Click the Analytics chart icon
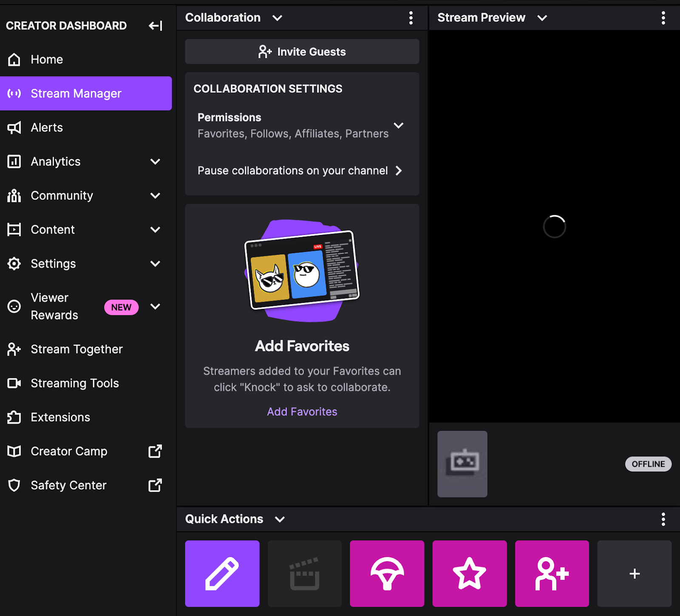 pyautogui.click(x=14, y=161)
